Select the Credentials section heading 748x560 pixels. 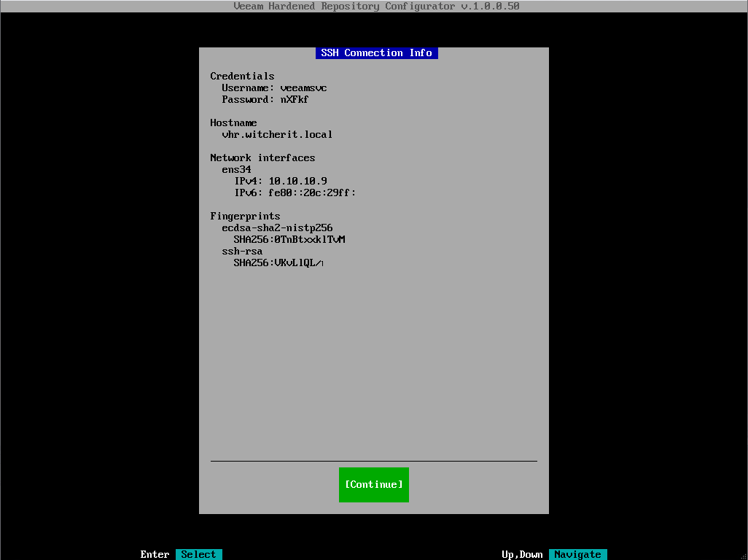coord(242,77)
